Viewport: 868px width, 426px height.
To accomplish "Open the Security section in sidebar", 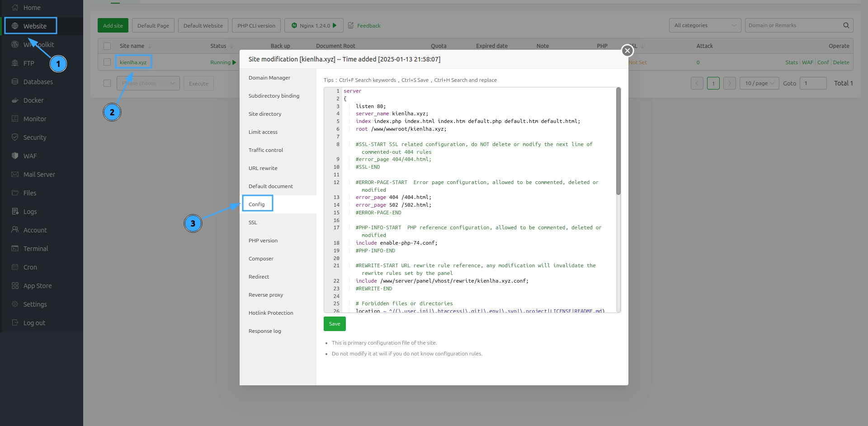I will [34, 137].
